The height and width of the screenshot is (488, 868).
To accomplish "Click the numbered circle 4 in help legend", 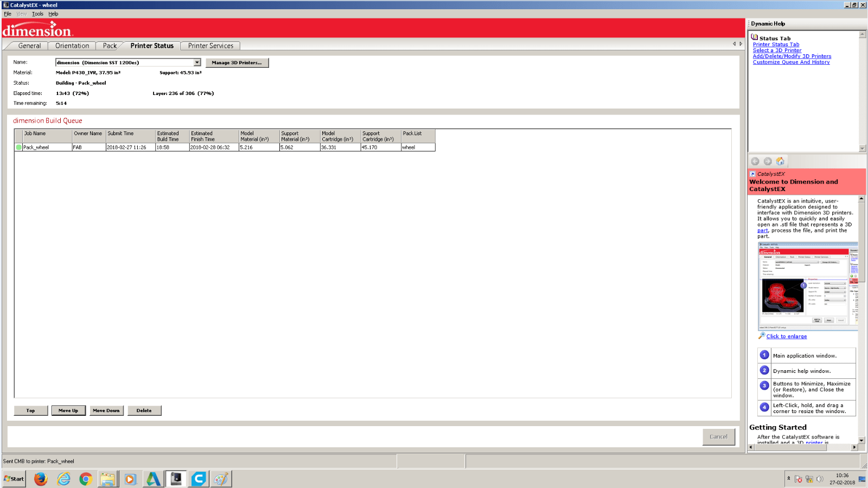I will (x=764, y=407).
